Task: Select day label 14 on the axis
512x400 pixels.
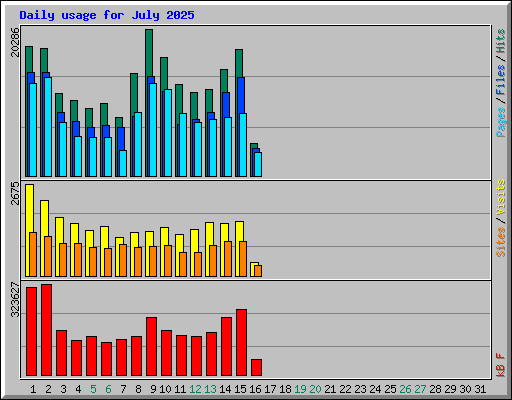Action: pos(225,389)
